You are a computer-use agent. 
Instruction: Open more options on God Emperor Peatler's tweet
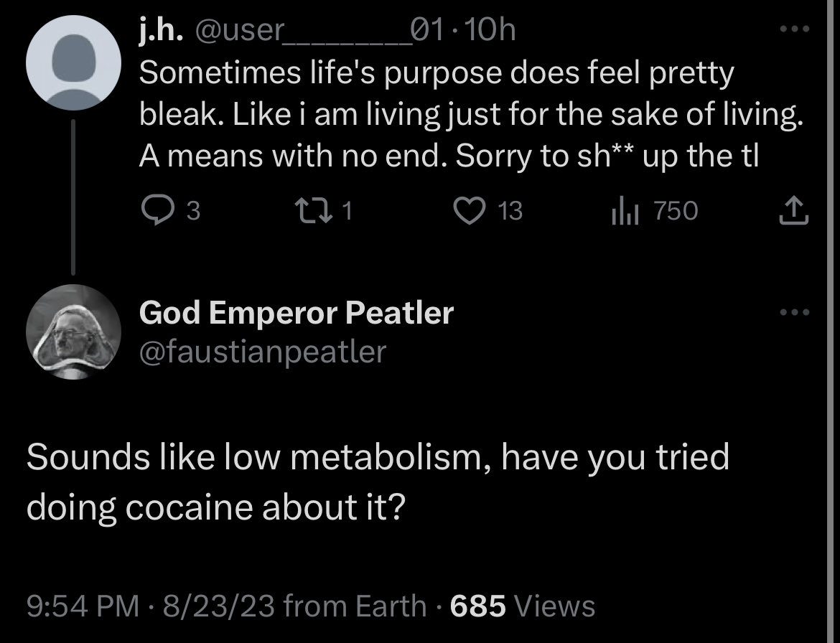click(795, 313)
